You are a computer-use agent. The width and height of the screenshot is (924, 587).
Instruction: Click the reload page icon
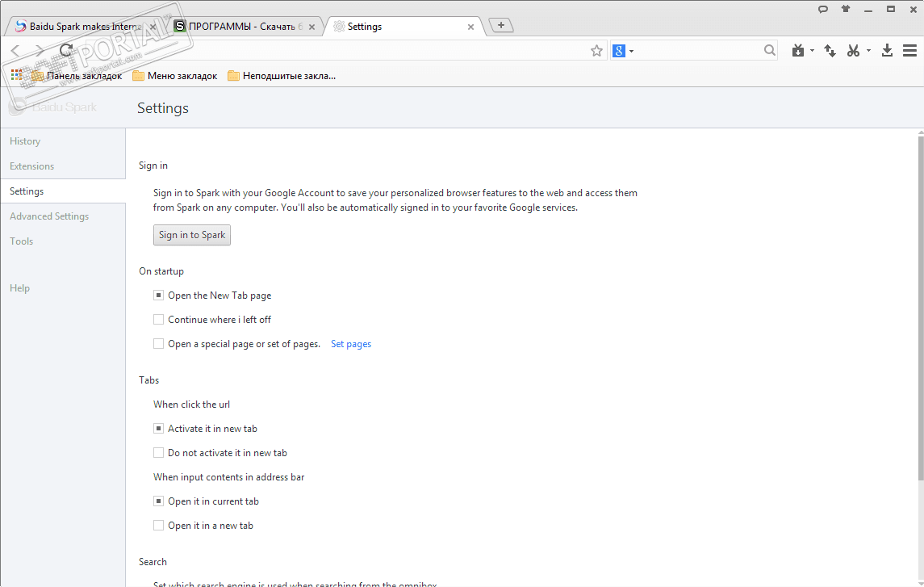coord(66,51)
